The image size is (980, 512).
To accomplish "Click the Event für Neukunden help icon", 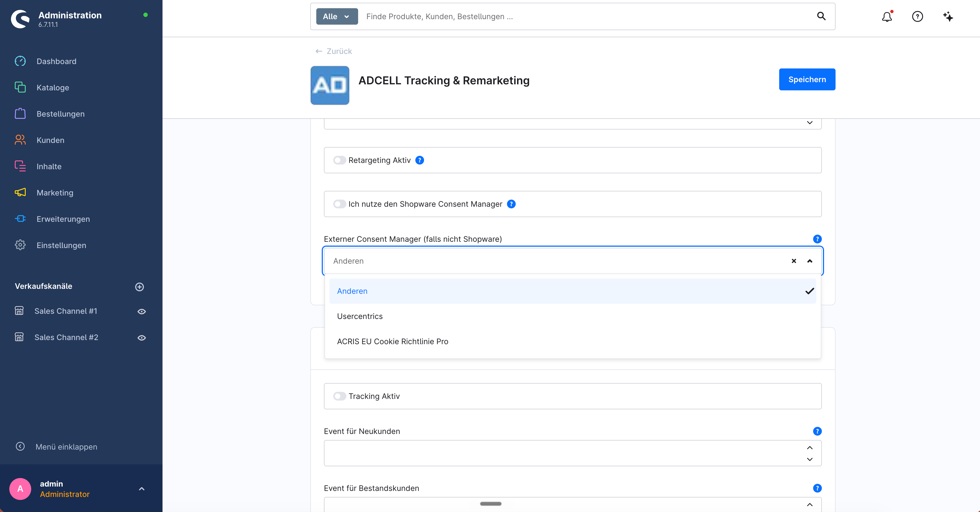I will pyautogui.click(x=817, y=431).
